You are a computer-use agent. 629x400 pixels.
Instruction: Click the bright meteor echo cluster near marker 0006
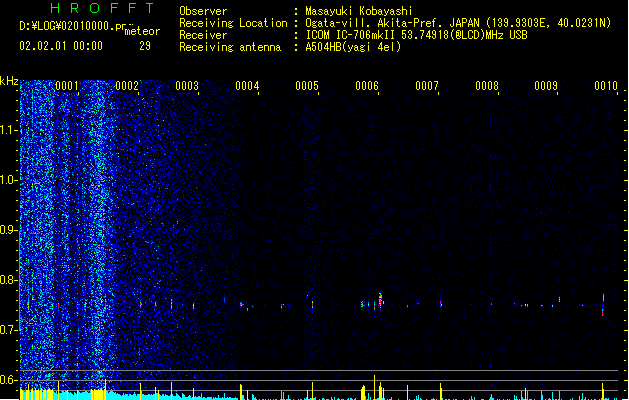pos(380,300)
